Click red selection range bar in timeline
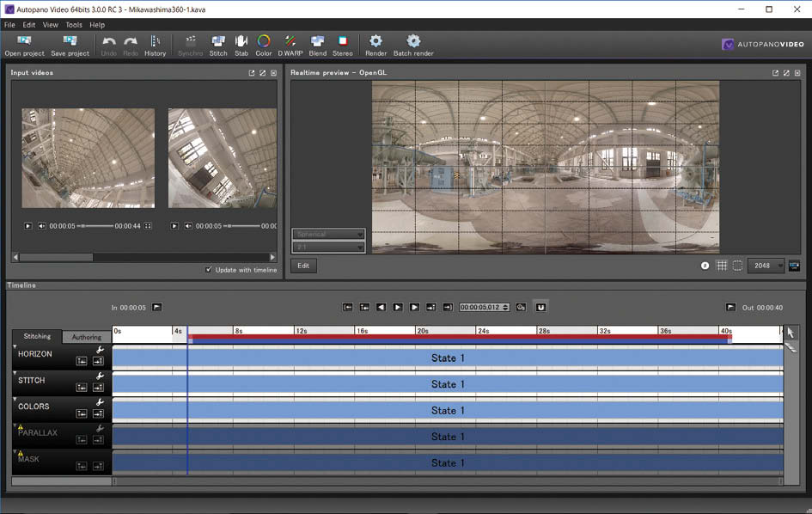Screen dimensions: 812x514 coord(460,337)
